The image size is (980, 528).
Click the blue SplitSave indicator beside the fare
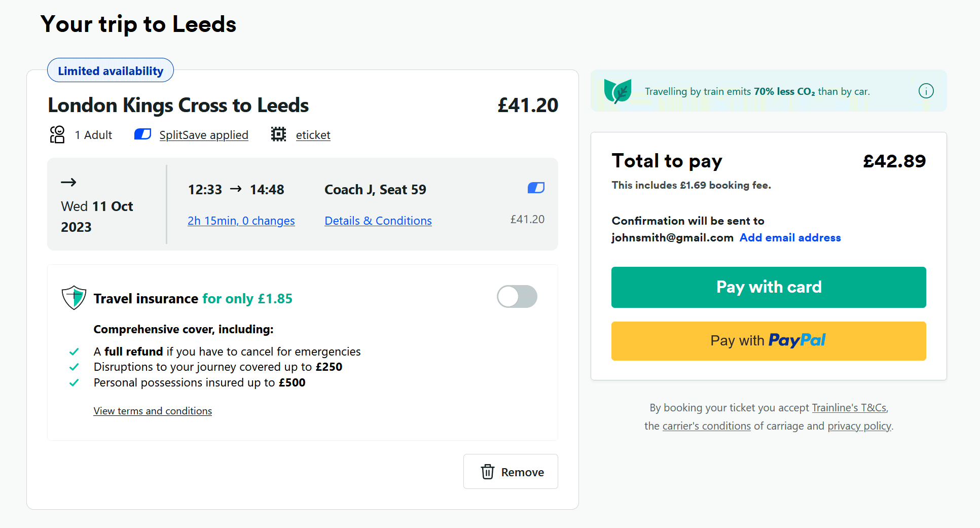pyautogui.click(x=536, y=188)
